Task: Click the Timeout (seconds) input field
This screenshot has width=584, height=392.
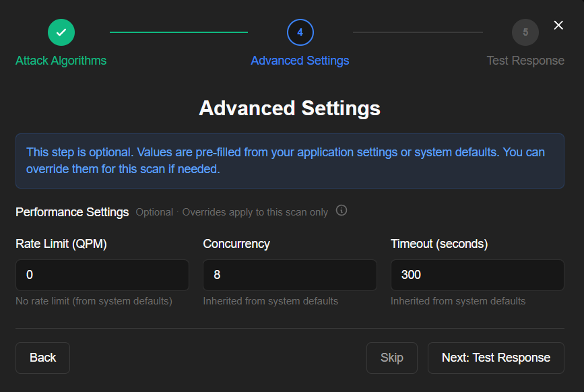Action: 477,275
